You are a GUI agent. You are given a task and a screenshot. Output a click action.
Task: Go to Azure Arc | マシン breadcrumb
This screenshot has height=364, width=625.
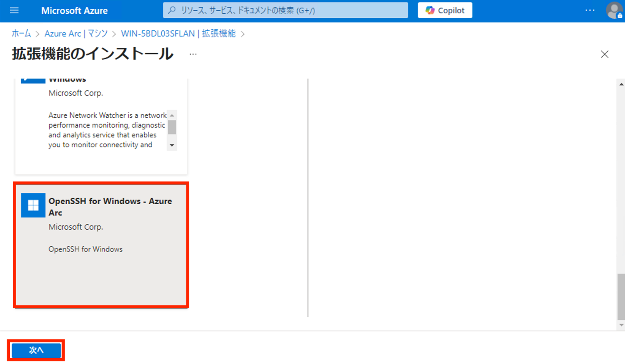tap(76, 33)
